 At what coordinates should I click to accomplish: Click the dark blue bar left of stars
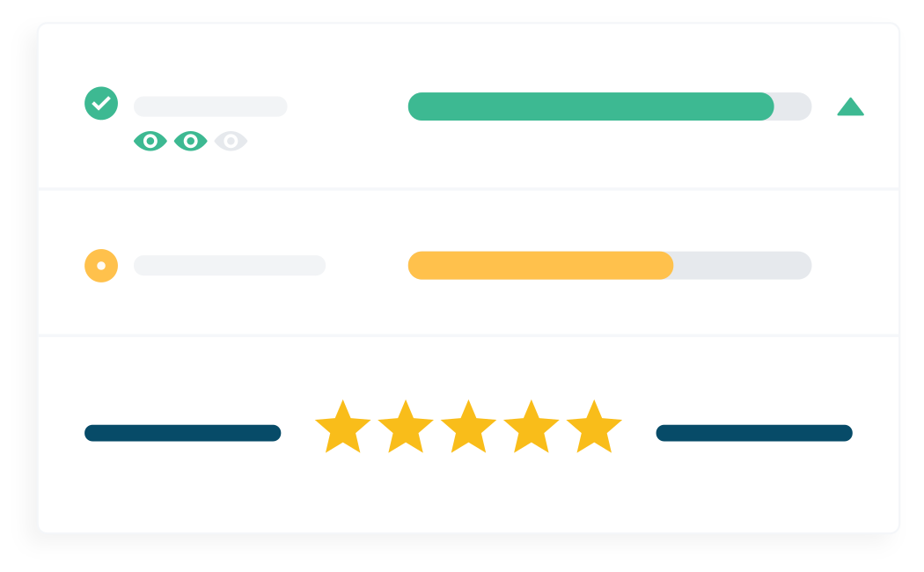pyautogui.click(x=182, y=433)
